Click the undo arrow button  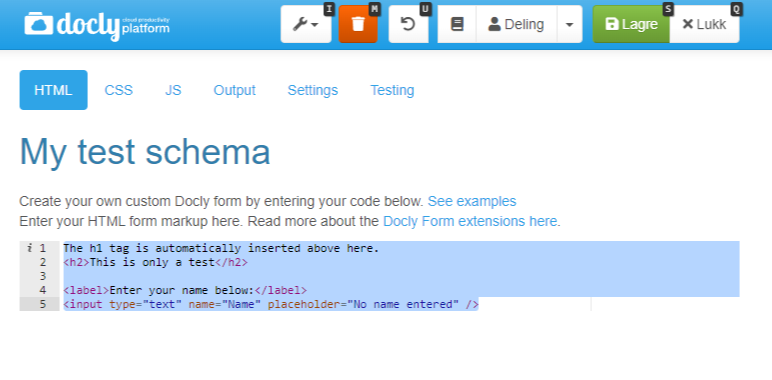[408, 24]
